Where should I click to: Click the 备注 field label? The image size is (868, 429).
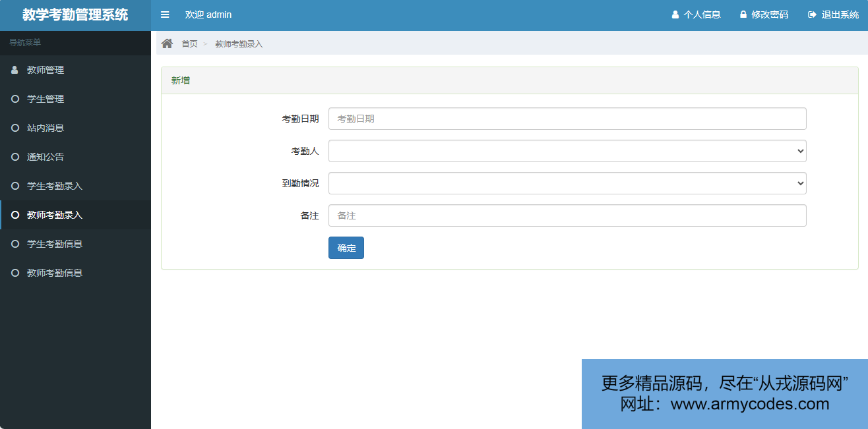[x=310, y=215]
